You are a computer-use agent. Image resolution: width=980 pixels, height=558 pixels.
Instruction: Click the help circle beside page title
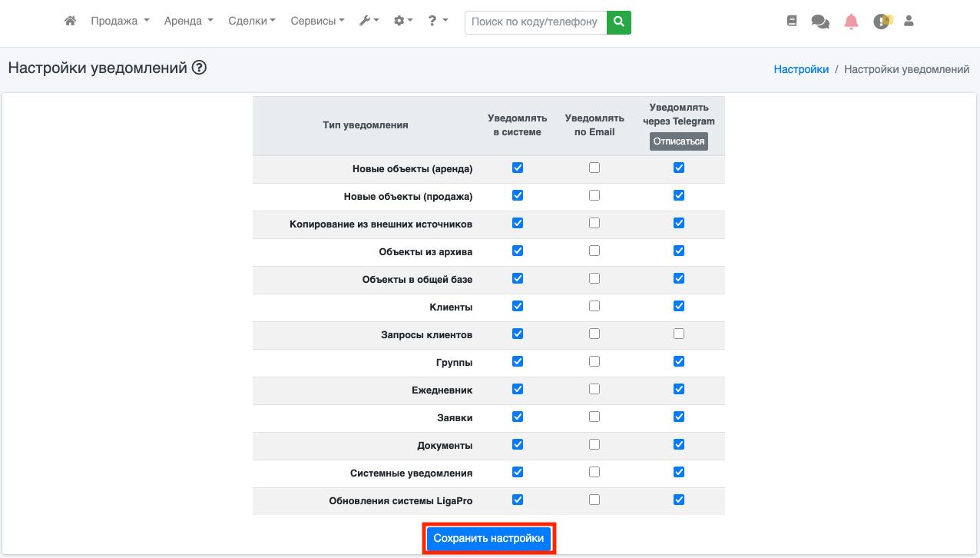pos(200,68)
